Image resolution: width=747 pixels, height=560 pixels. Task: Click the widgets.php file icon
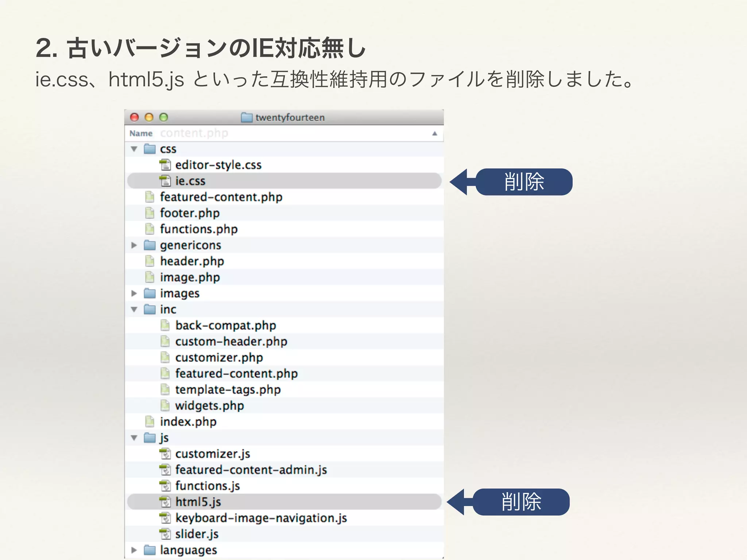tap(165, 405)
